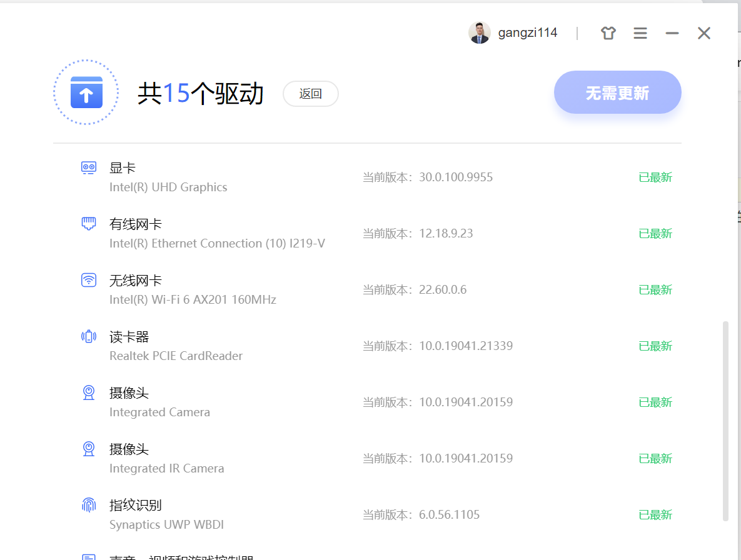Select the 指纹识别 driver title
The height and width of the screenshot is (560, 741).
(136, 505)
